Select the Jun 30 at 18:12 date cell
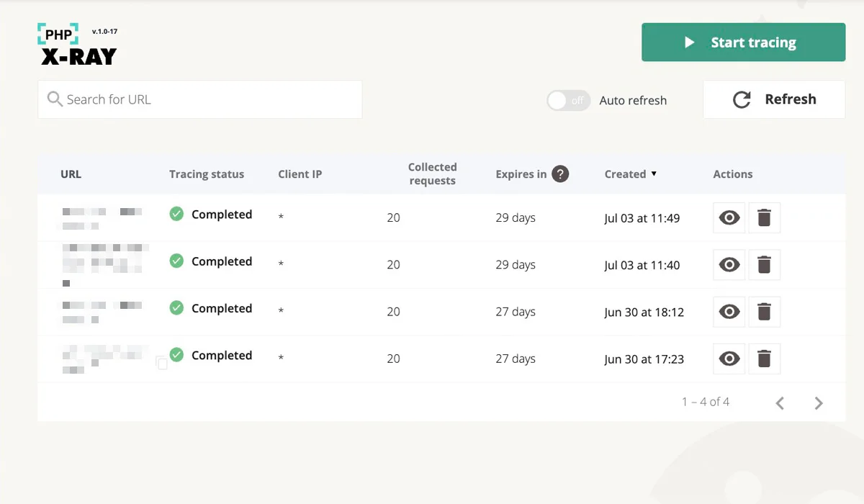The width and height of the screenshot is (864, 504). [644, 312]
